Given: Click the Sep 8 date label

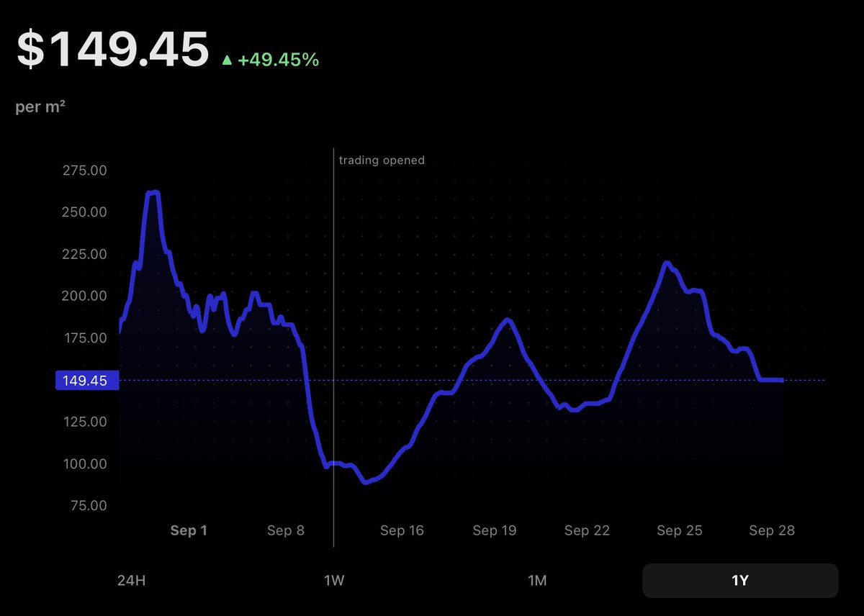Looking at the screenshot, I should tap(286, 530).
